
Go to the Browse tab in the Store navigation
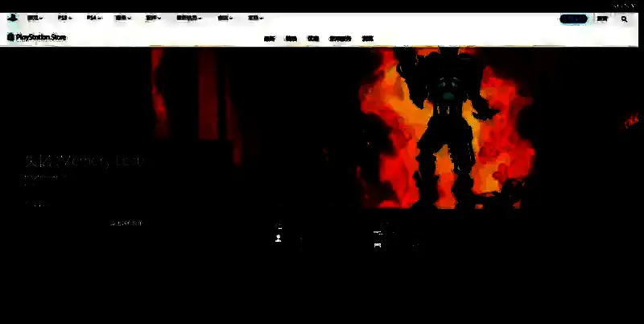click(x=368, y=38)
